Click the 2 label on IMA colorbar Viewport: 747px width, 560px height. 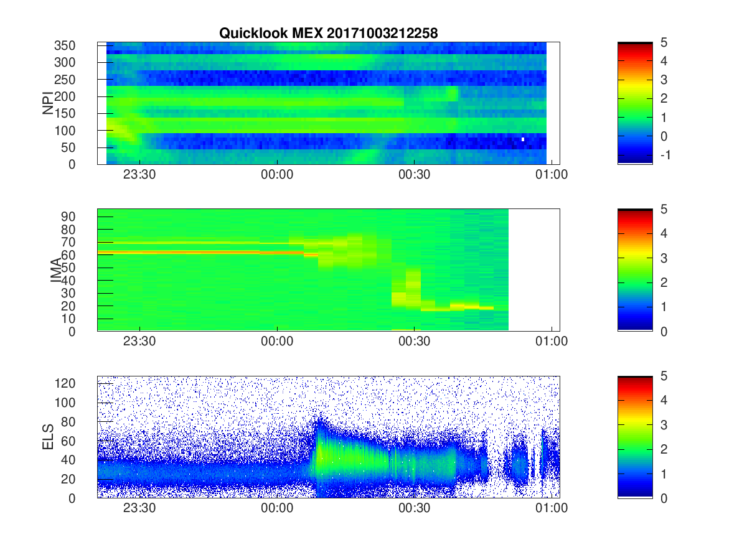coord(664,282)
